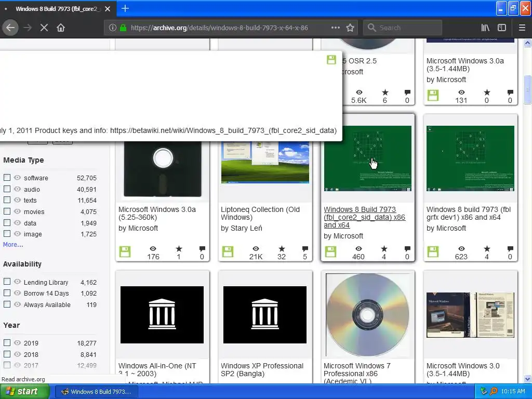The image size is (532, 399).
Task: Click archive thumbnail for Windows All-in-One
Action: (x=162, y=314)
